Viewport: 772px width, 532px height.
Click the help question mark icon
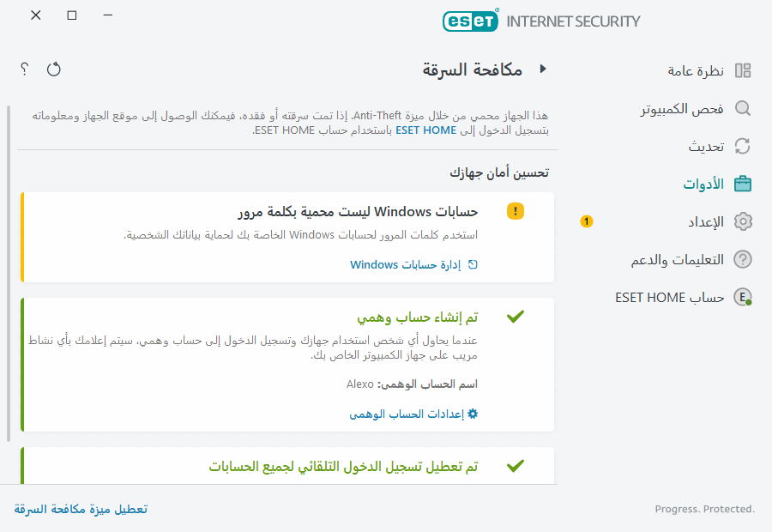pos(22,70)
